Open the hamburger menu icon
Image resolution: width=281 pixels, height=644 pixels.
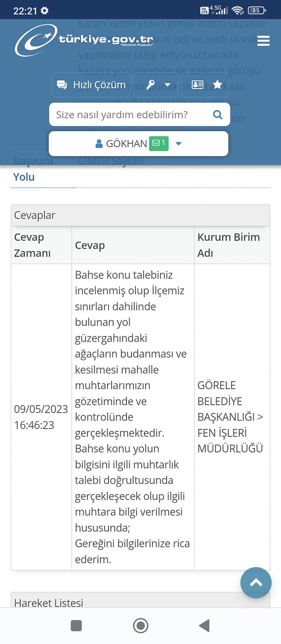click(x=263, y=41)
